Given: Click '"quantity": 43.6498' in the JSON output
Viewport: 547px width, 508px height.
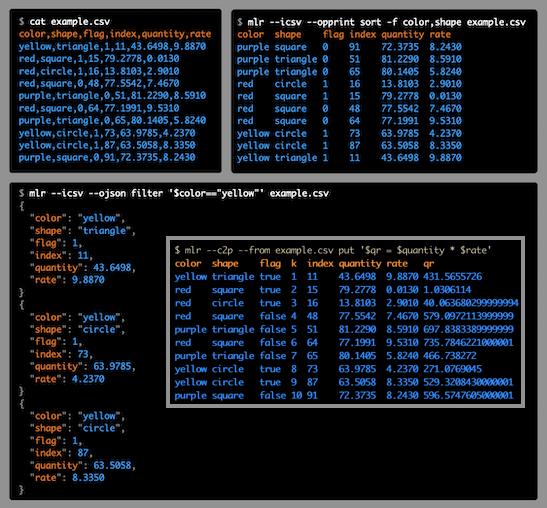Looking at the screenshot, I should (x=83, y=268).
